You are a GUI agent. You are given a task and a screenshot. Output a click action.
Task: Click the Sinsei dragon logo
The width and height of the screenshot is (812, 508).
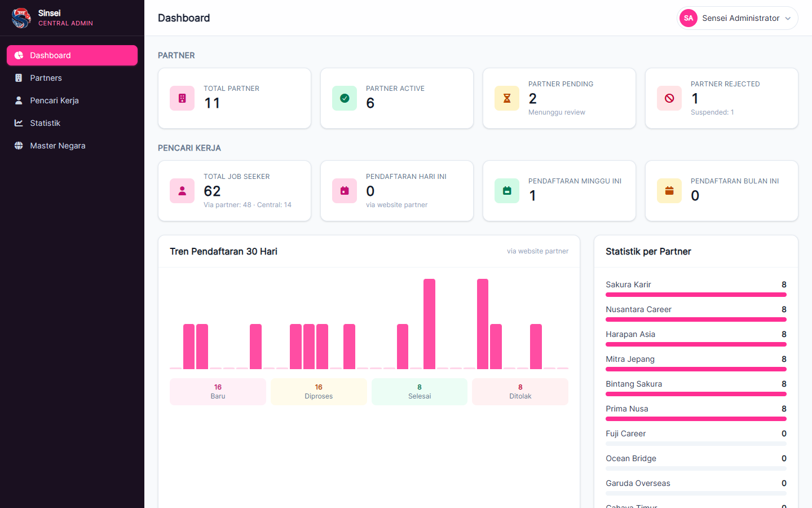tap(21, 18)
